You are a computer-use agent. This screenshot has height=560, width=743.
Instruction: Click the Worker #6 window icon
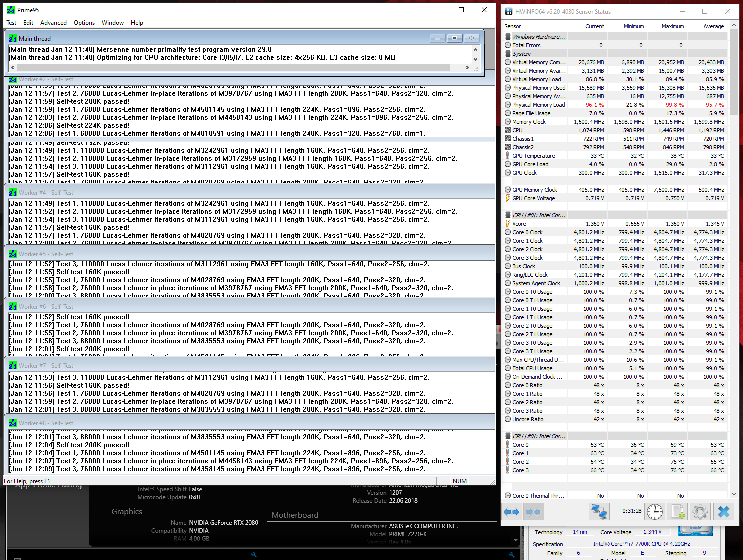point(13,306)
